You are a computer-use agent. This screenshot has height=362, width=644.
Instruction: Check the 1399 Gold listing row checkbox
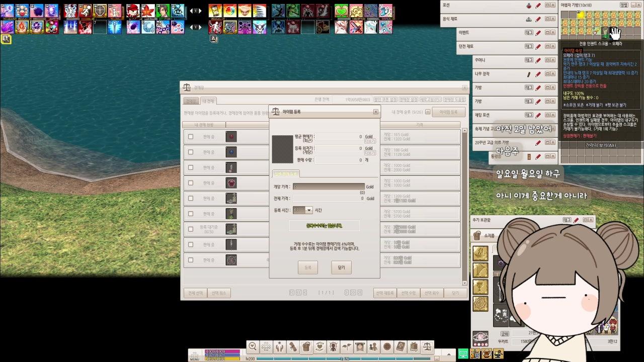191,198
